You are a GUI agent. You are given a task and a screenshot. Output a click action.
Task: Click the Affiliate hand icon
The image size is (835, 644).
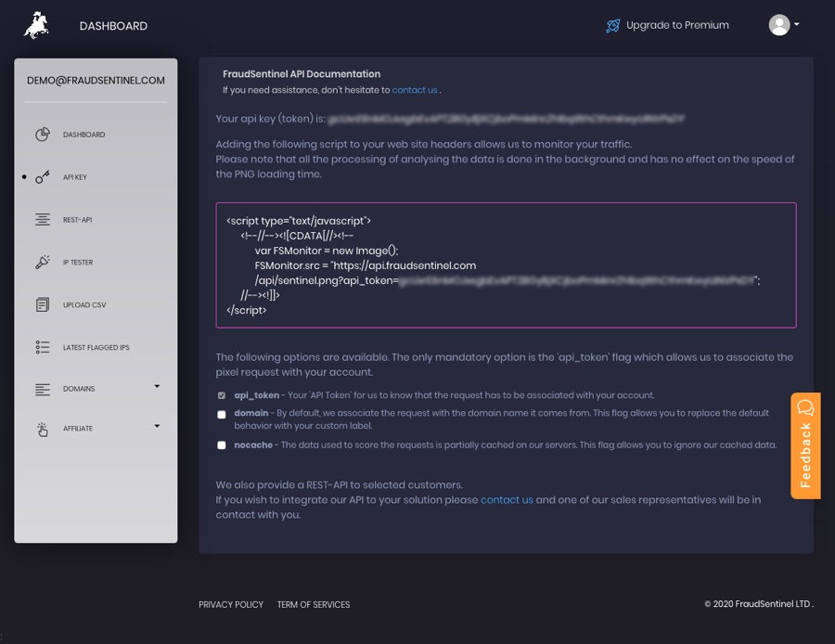[43, 429]
